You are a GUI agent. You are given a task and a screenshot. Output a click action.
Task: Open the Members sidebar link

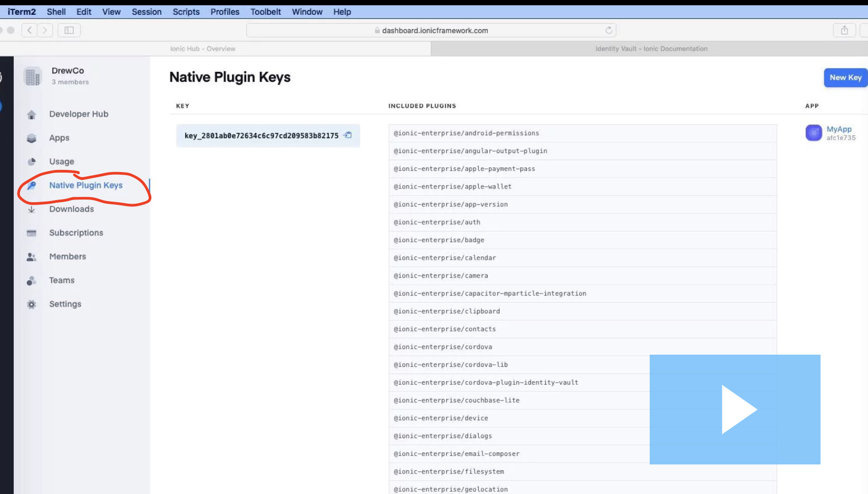pyautogui.click(x=67, y=256)
